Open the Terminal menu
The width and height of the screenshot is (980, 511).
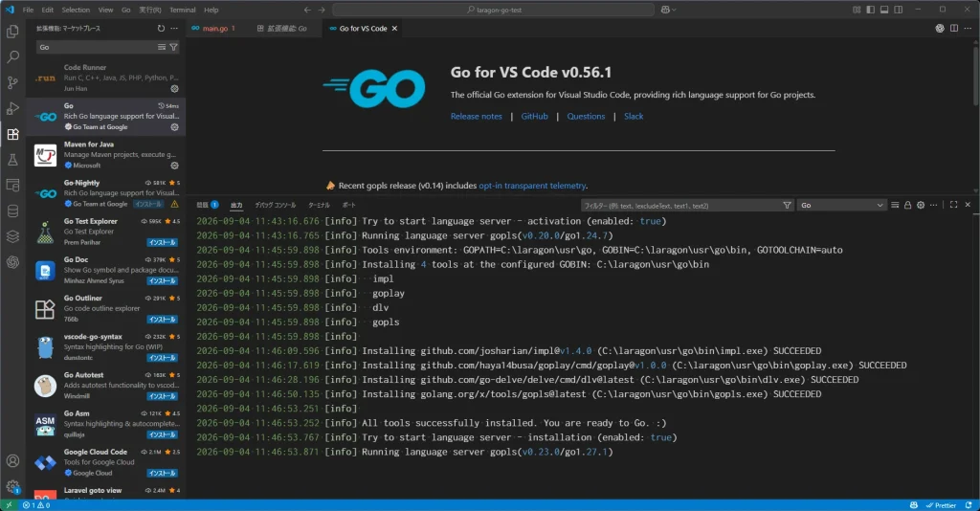pyautogui.click(x=183, y=10)
